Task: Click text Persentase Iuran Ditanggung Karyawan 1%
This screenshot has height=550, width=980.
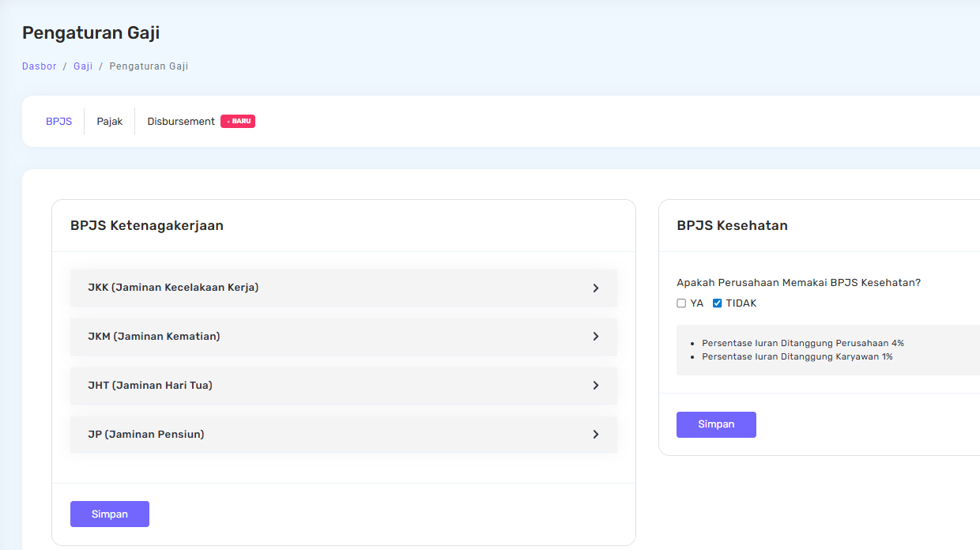Action: pos(797,357)
